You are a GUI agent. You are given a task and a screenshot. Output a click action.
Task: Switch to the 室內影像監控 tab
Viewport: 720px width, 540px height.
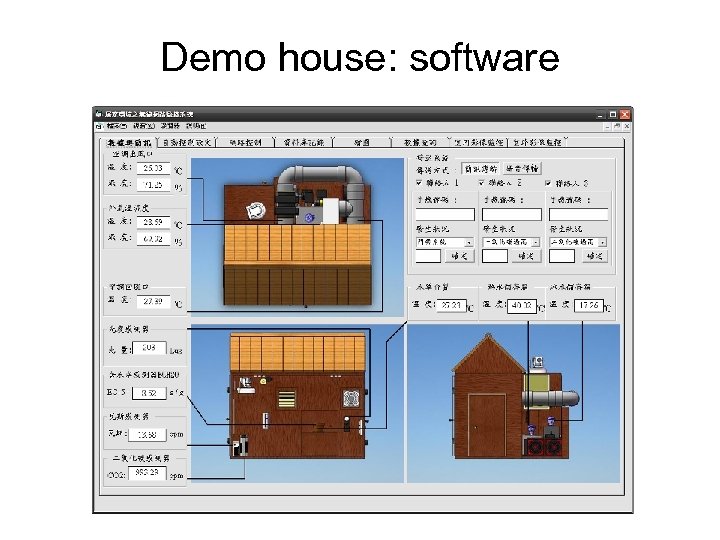point(479,142)
